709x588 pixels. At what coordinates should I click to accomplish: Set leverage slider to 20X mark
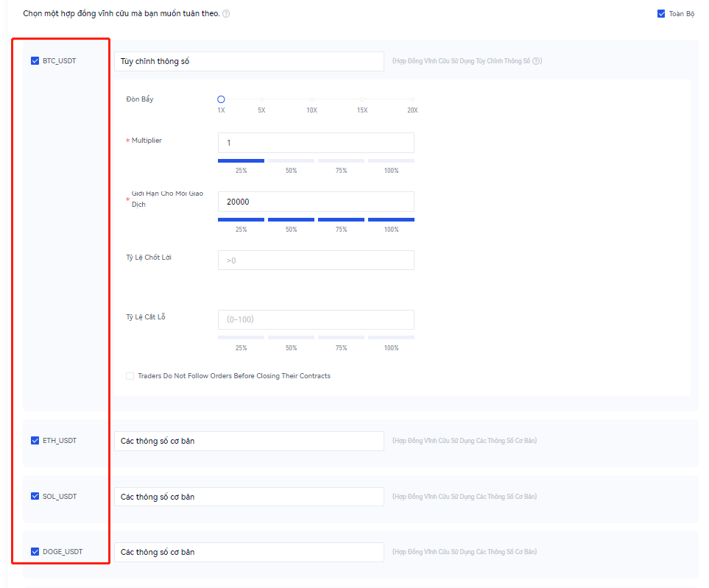(412, 99)
